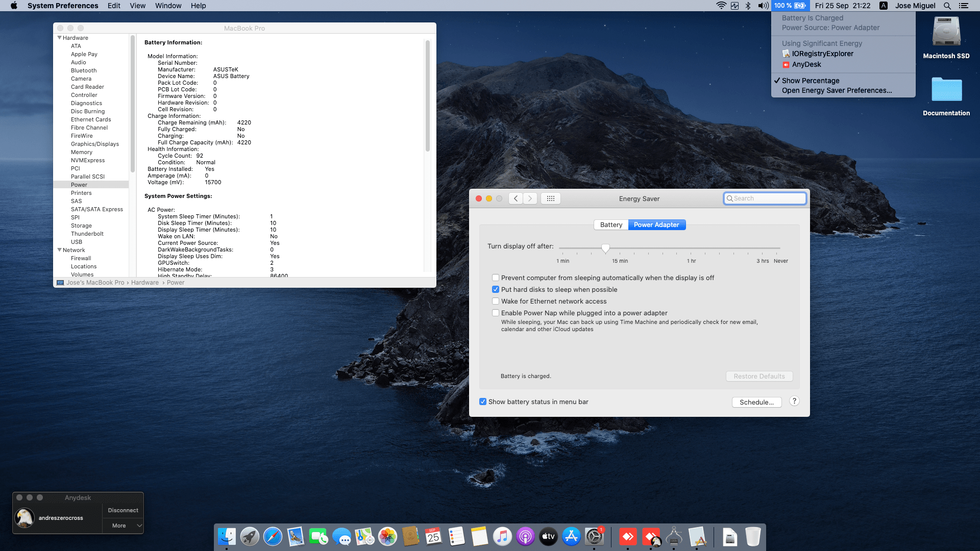This screenshot has height=551, width=980.
Task: Click the Turn display off slider handle
Action: coord(605,248)
